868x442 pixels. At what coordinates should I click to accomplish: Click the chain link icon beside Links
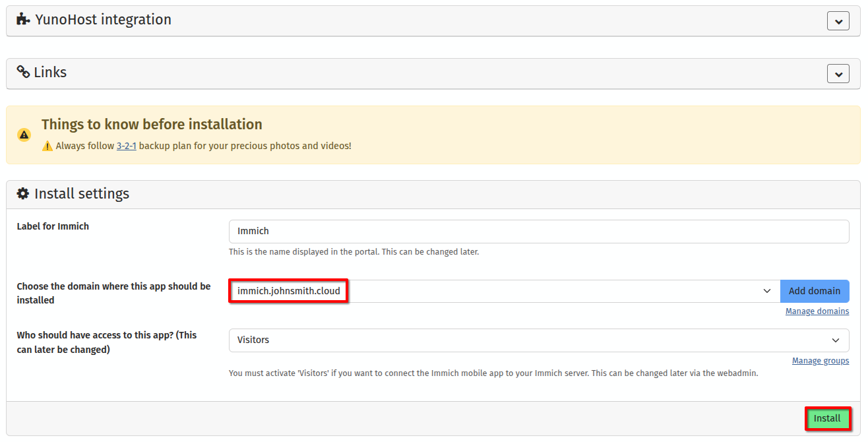click(x=23, y=72)
